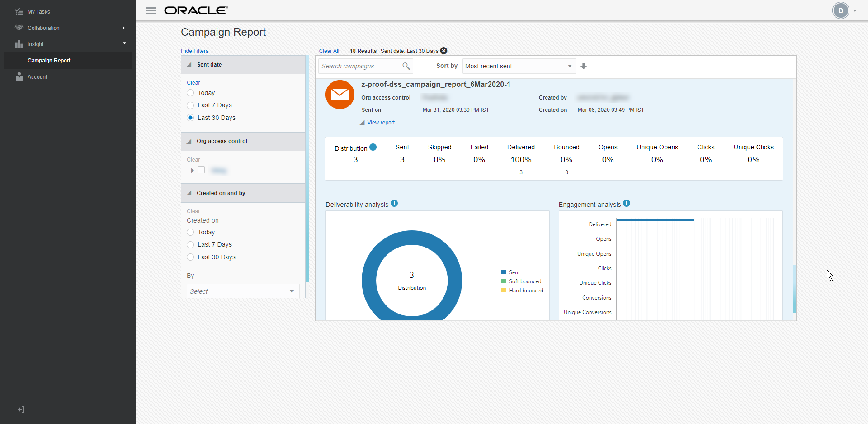Open the hamburger navigation menu

point(151,10)
